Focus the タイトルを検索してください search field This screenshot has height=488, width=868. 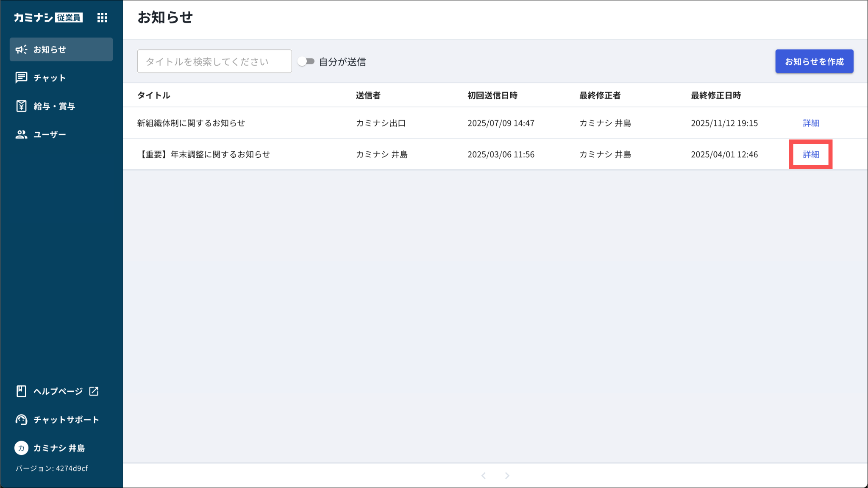[x=214, y=61]
